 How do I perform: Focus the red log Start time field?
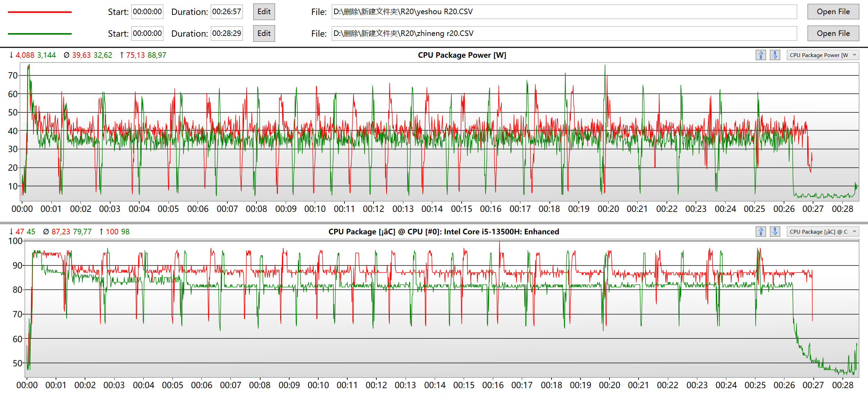click(x=147, y=12)
